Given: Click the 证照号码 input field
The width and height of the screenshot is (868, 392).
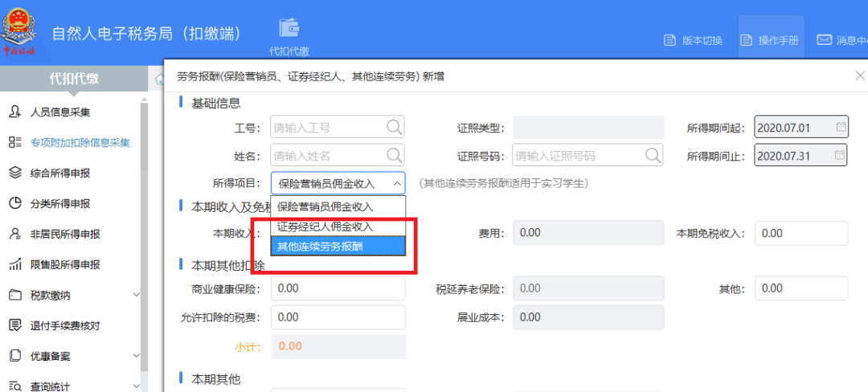Looking at the screenshot, I should click(x=588, y=155).
